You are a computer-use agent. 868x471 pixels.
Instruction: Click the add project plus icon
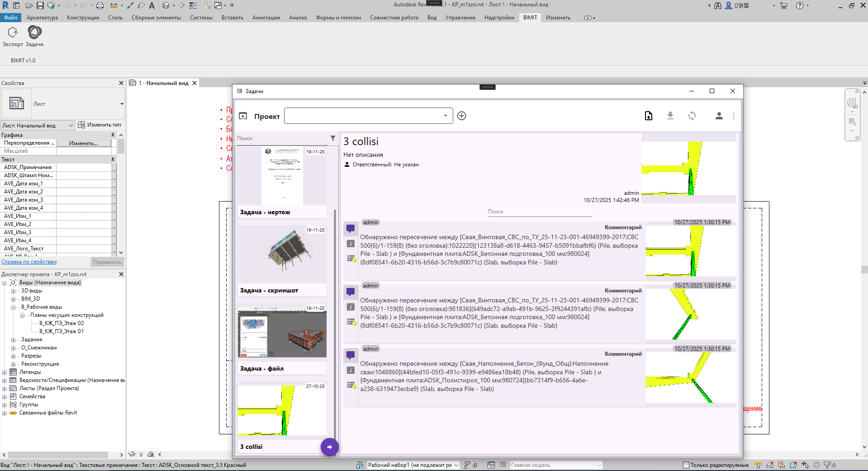click(x=461, y=116)
